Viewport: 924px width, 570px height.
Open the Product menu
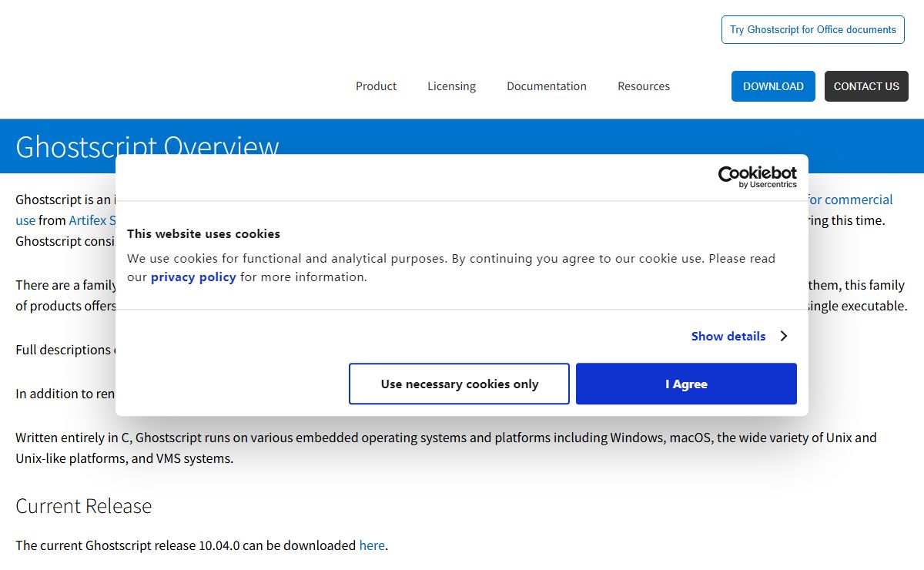376,86
